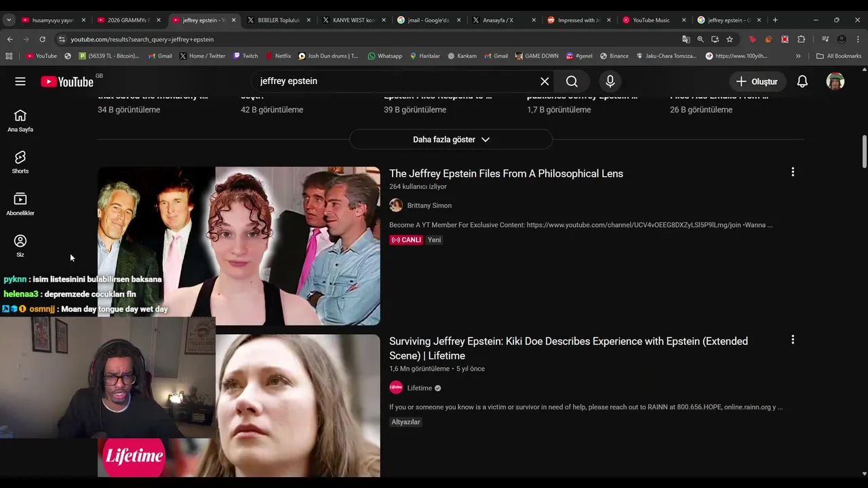Open Abonelikler in the sidebar
This screenshot has height=488, width=868.
pos(20,204)
